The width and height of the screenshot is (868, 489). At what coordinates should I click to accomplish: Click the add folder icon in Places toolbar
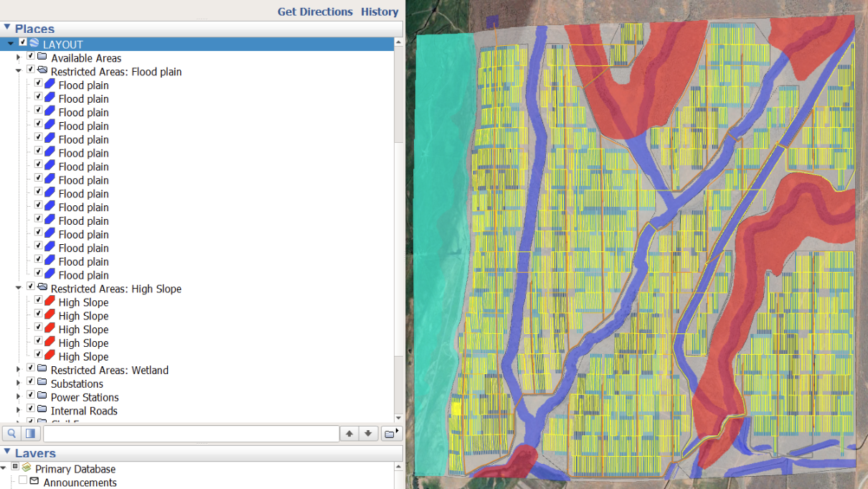click(x=390, y=434)
